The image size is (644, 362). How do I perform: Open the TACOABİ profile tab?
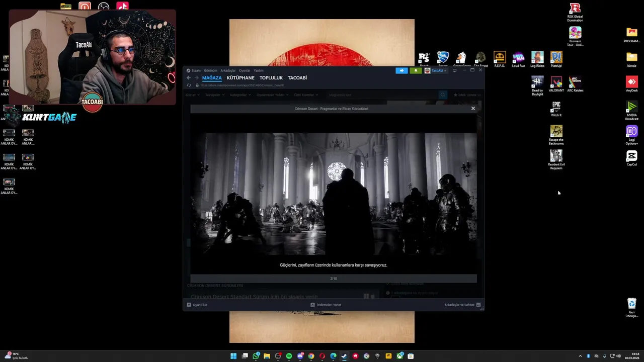tap(297, 78)
